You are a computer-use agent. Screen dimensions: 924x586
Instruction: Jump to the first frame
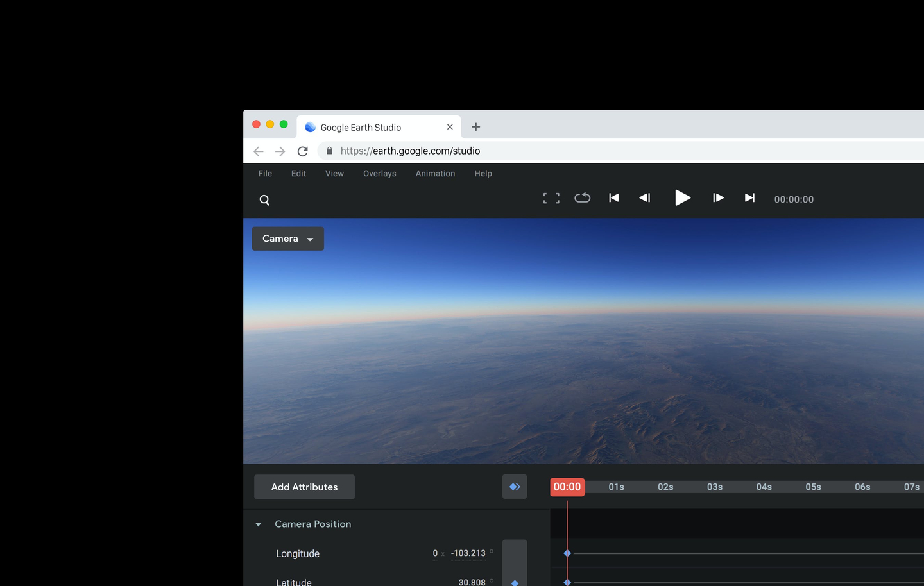pyautogui.click(x=613, y=198)
